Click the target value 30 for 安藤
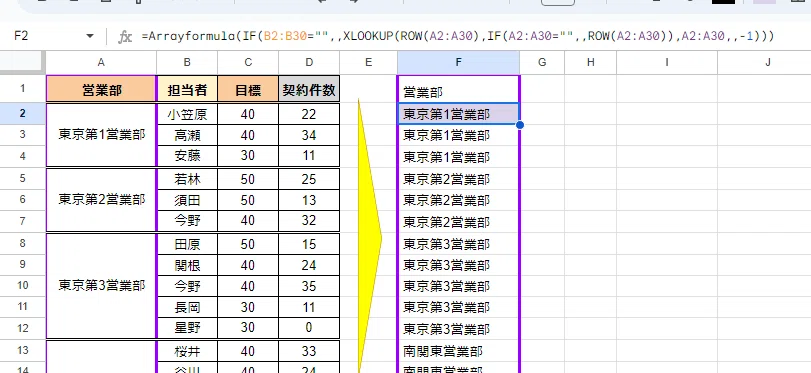Viewport: 811px width, 373px height. pos(248,156)
